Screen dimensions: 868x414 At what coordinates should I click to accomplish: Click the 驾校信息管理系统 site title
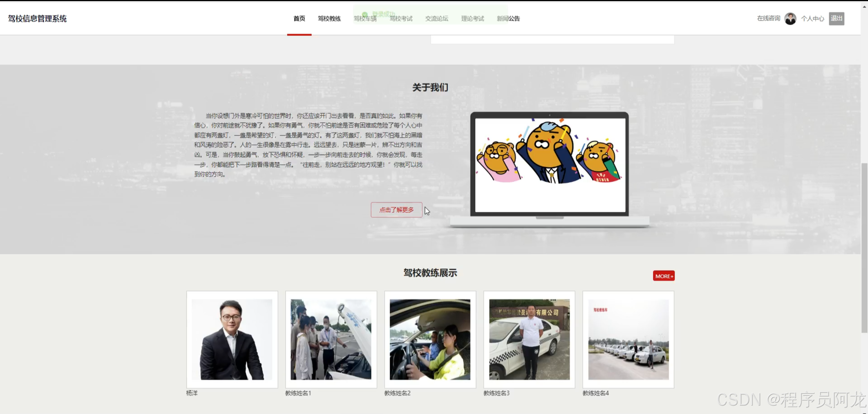(37, 19)
